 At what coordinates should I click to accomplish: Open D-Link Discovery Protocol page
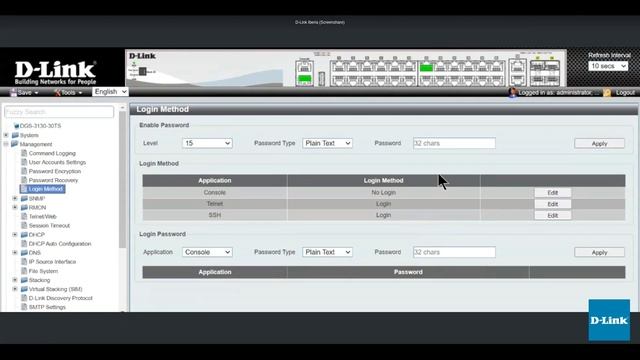point(60,298)
